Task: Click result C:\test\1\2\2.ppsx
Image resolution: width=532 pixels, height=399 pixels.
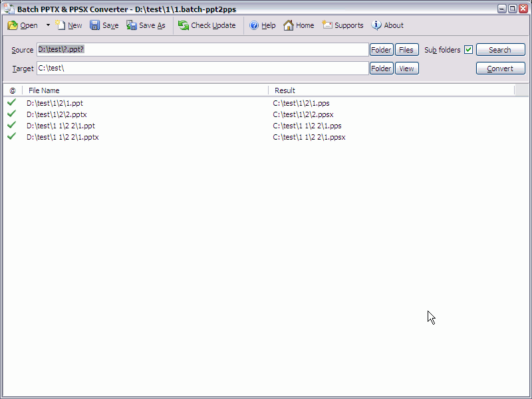Action: (303, 114)
